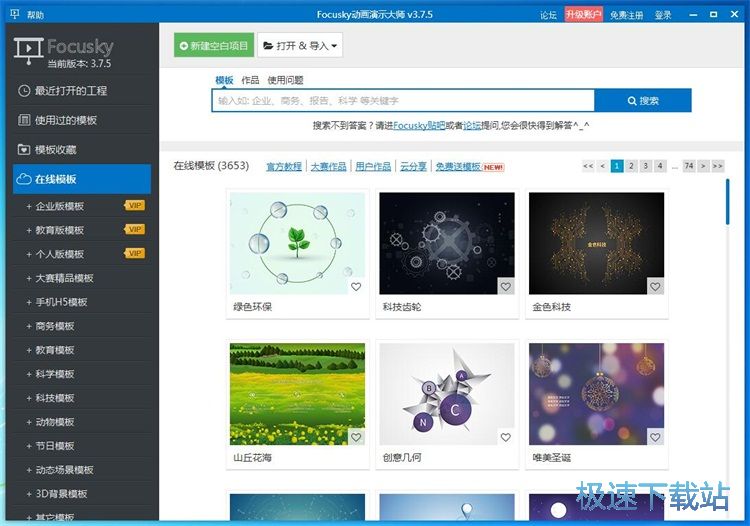Open recently opened projects clock icon
750x526 pixels.
click(x=24, y=90)
